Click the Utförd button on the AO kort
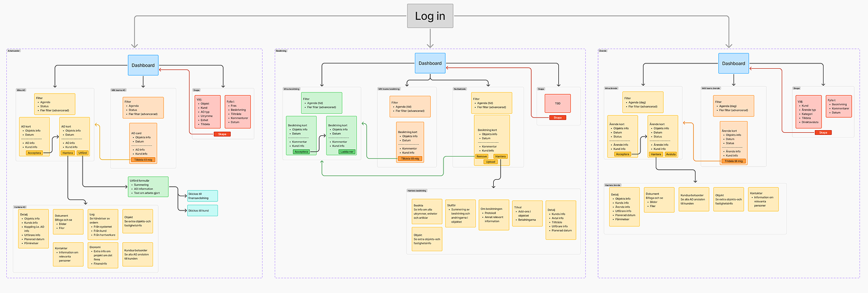The image size is (868, 293). pyautogui.click(x=83, y=153)
